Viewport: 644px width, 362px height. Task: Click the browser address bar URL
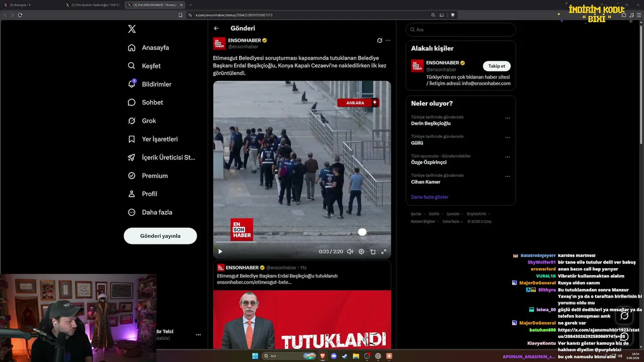pyautogui.click(x=234, y=15)
